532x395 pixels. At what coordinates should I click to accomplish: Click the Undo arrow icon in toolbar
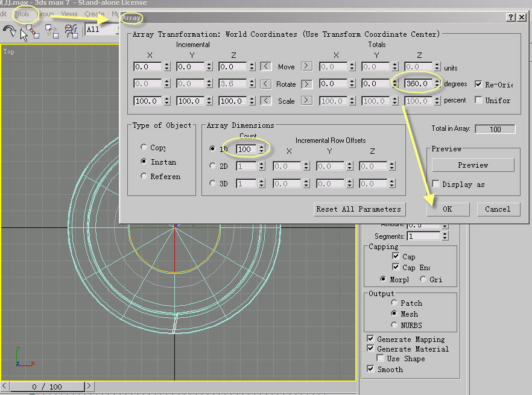[x=9, y=31]
